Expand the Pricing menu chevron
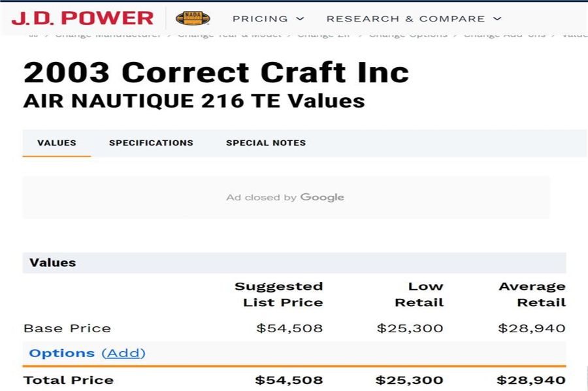 click(300, 19)
